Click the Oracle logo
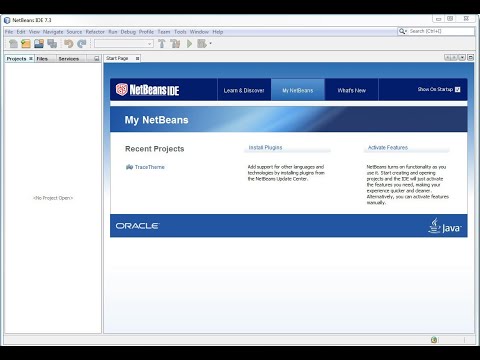Image resolution: width=480 pixels, height=360 pixels. click(x=137, y=226)
